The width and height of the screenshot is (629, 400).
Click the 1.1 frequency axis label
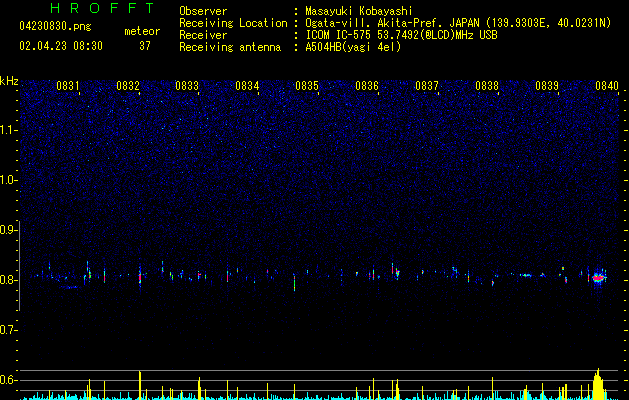coord(9,130)
